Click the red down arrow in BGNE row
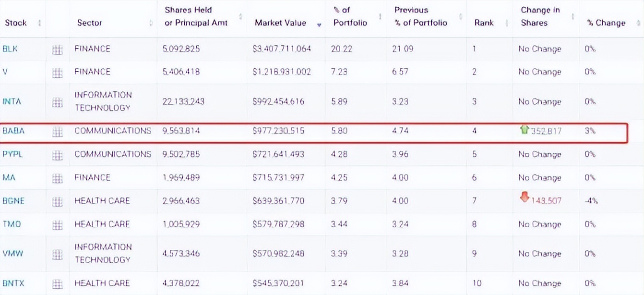This screenshot has width=644, height=295. point(524,197)
